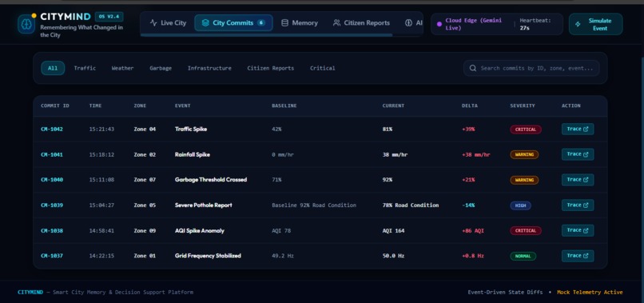The image size is (644, 303).
Task: Filter commits by Critical
Action: (x=323, y=68)
